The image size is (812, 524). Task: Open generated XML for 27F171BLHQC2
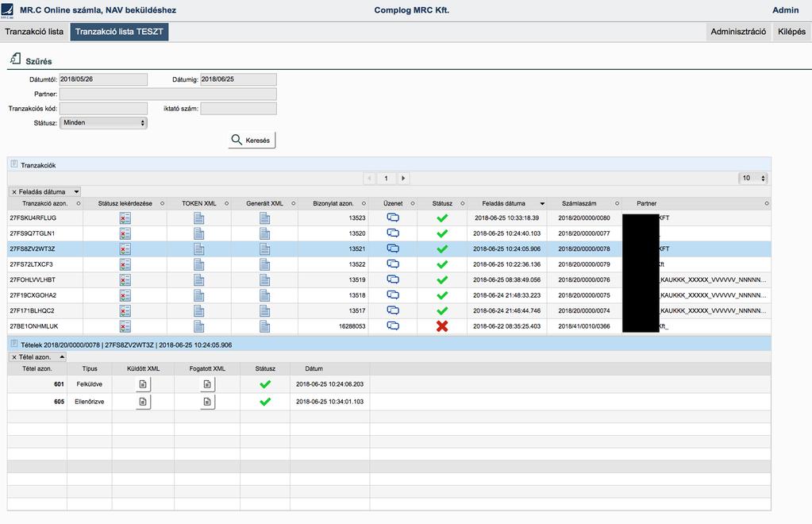click(264, 310)
